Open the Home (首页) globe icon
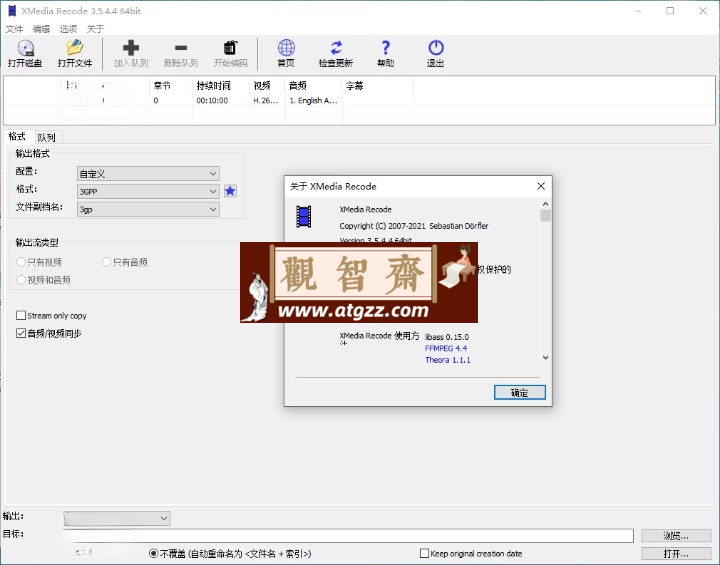The image size is (720, 565). point(286,48)
